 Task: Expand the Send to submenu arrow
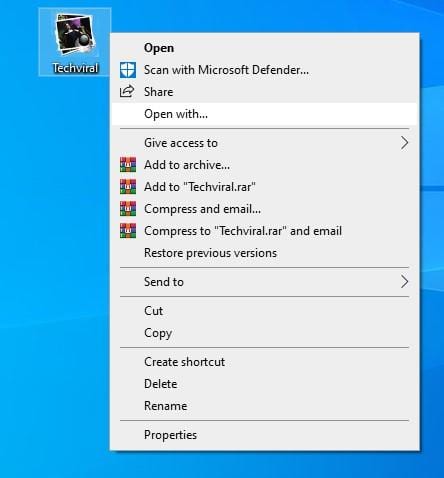(x=404, y=282)
